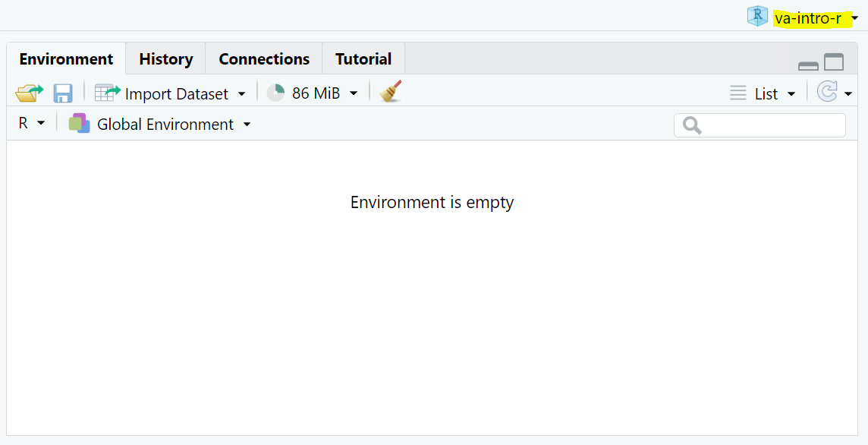Click the refresh environment icon
868x445 pixels.
point(826,93)
